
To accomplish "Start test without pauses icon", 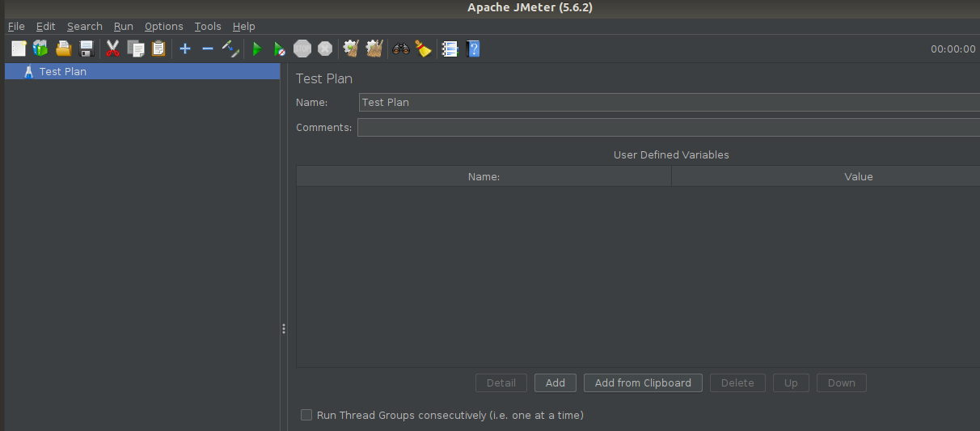I will coord(279,49).
